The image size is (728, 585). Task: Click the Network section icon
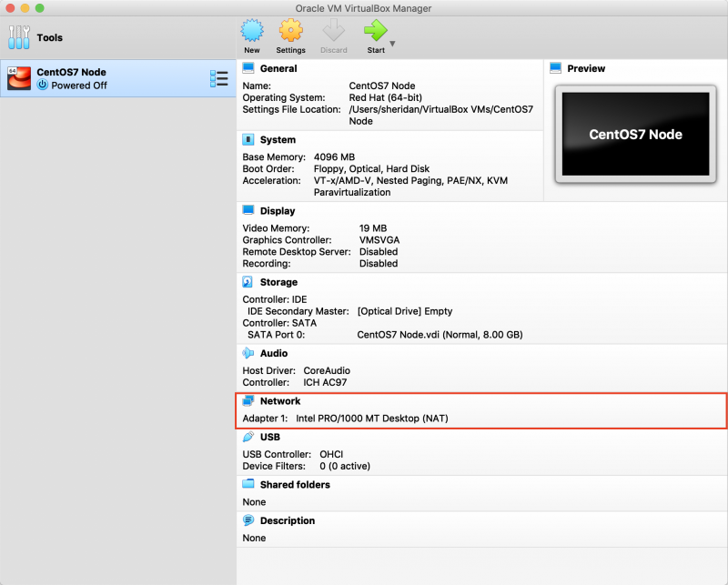(248, 400)
